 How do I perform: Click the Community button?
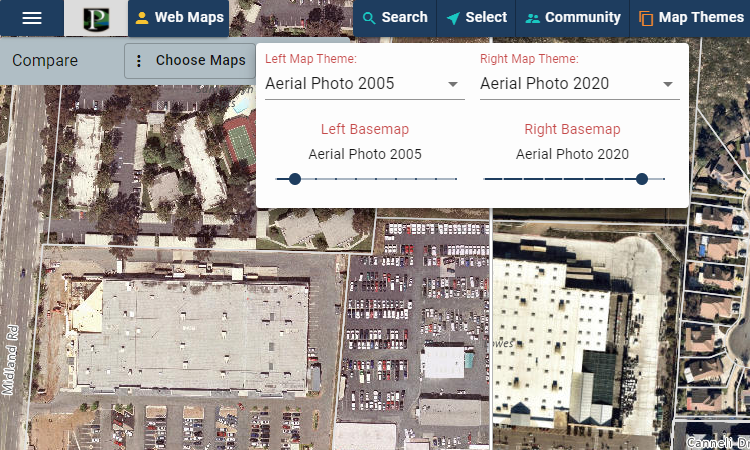click(573, 18)
